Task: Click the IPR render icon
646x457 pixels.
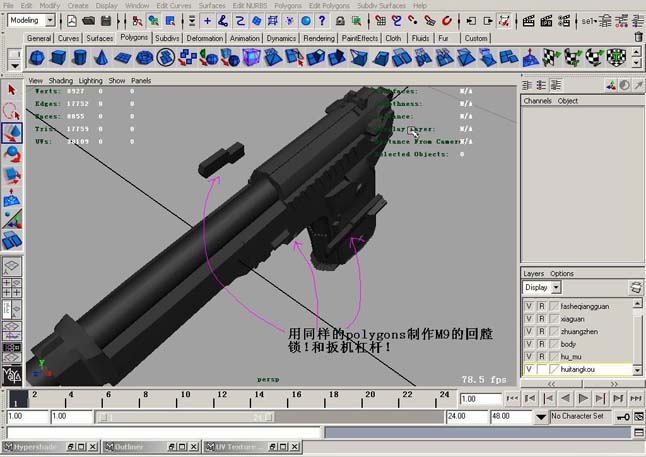Action: coord(546,21)
